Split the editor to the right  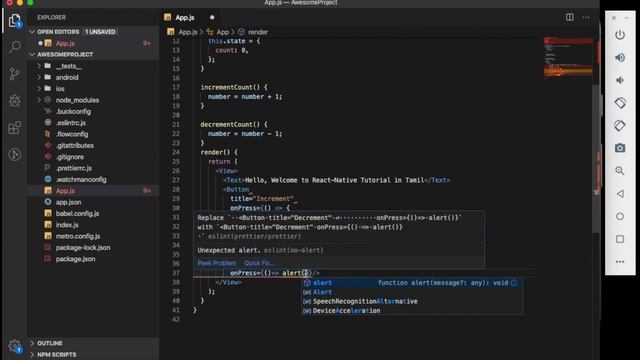(x=569, y=17)
